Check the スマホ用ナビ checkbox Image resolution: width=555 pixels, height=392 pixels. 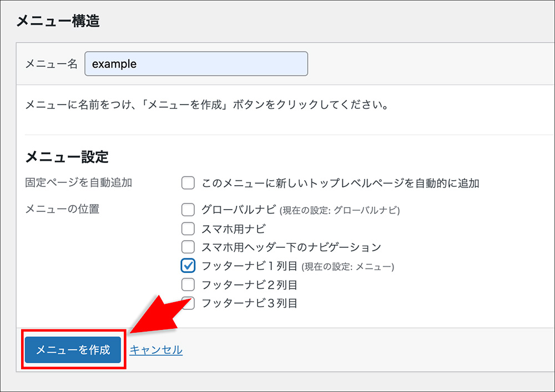[188, 228]
